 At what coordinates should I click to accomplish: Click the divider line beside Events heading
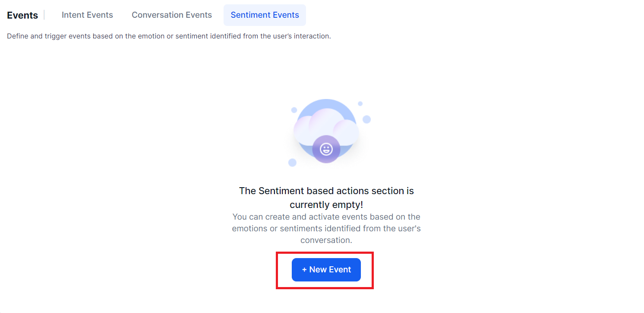pos(44,15)
